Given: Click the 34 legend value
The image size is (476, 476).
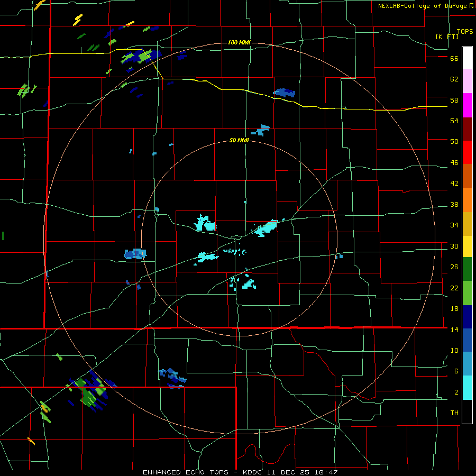Looking at the screenshot, I should (454, 225).
